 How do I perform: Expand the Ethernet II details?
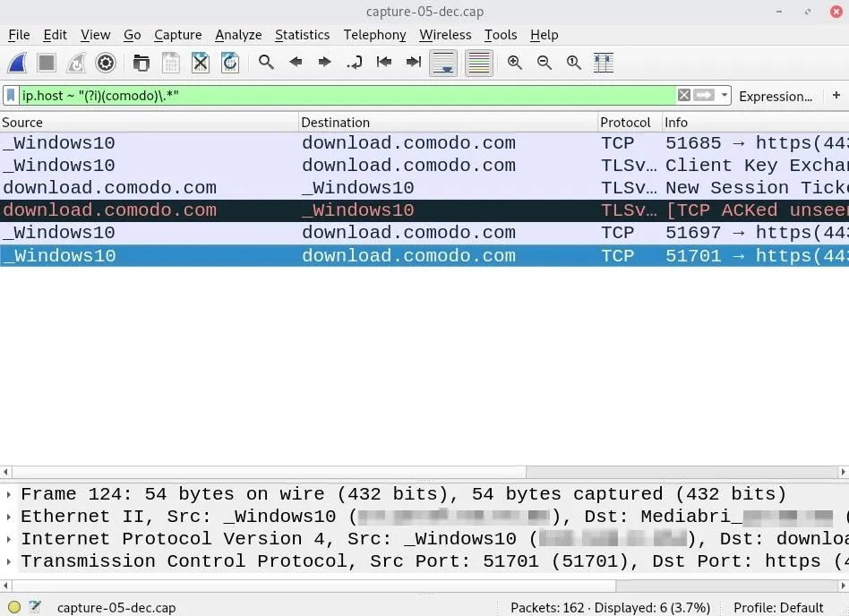click(9, 517)
